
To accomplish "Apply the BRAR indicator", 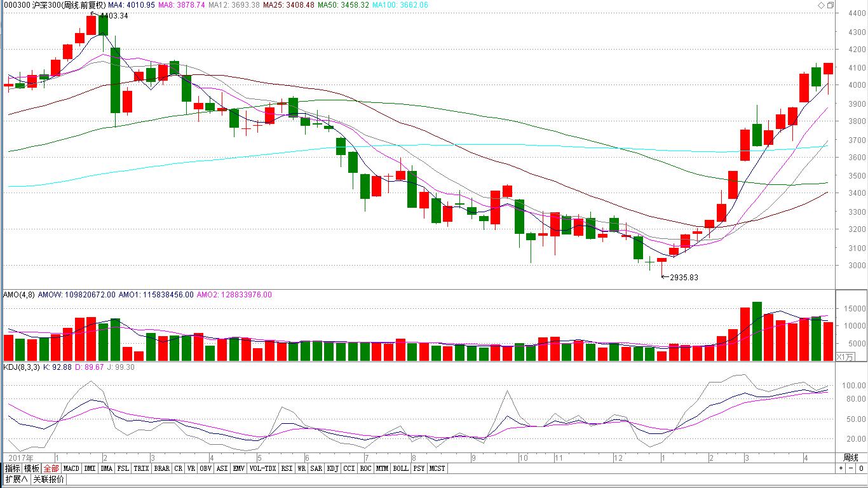I will pyautogui.click(x=162, y=468).
